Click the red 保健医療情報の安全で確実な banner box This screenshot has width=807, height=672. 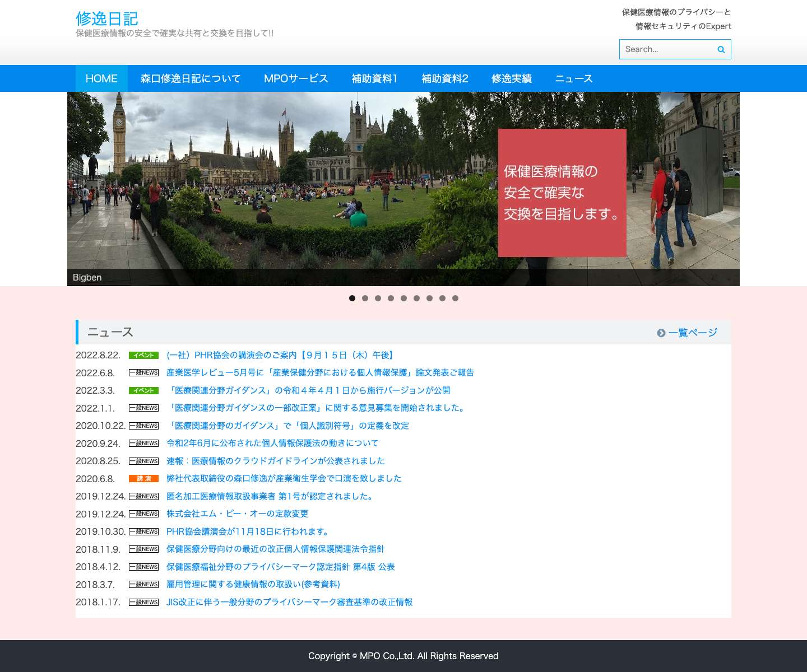562,193
